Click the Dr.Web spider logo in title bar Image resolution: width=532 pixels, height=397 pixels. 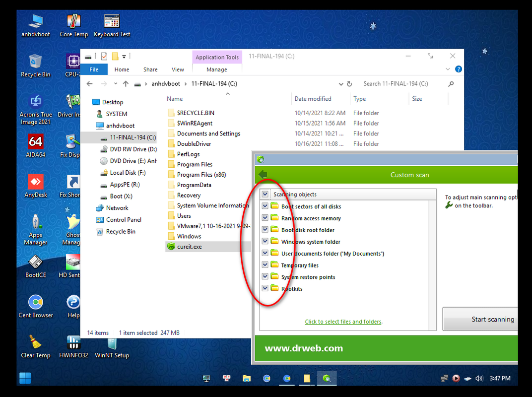coord(261,159)
